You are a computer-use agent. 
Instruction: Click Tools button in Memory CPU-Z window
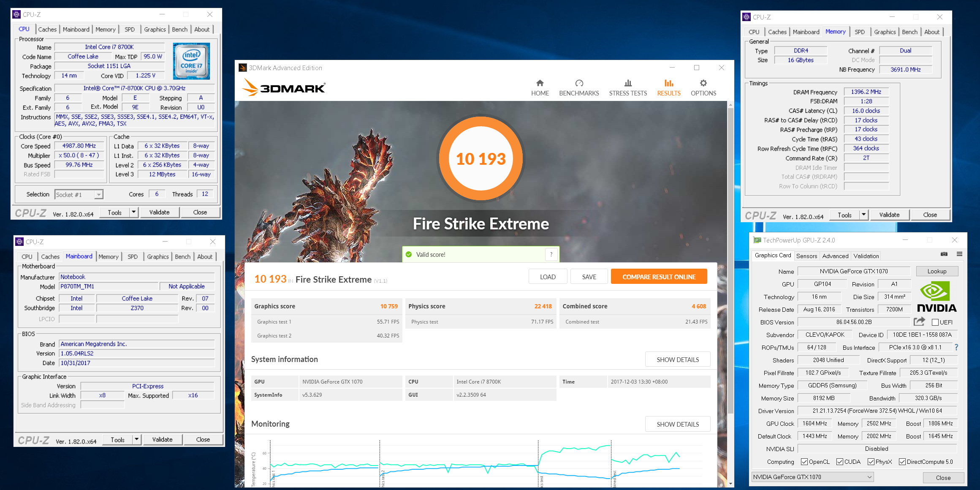(x=844, y=215)
